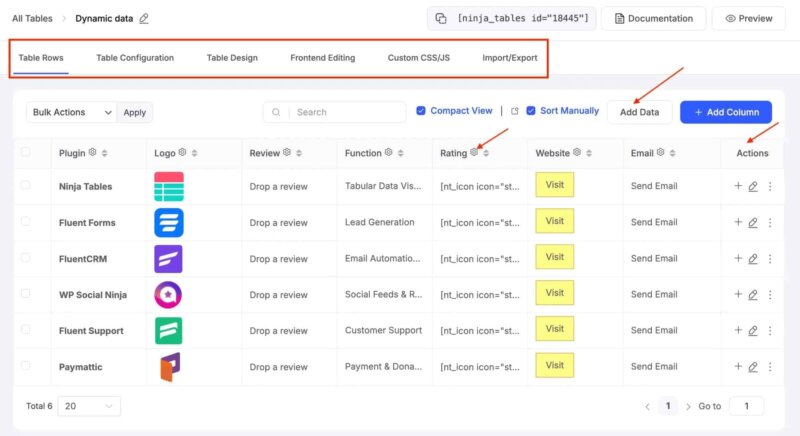The image size is (800, 436).
Task: Copy the ninja_tables shortcode icon
Action: tap(441, 19)
